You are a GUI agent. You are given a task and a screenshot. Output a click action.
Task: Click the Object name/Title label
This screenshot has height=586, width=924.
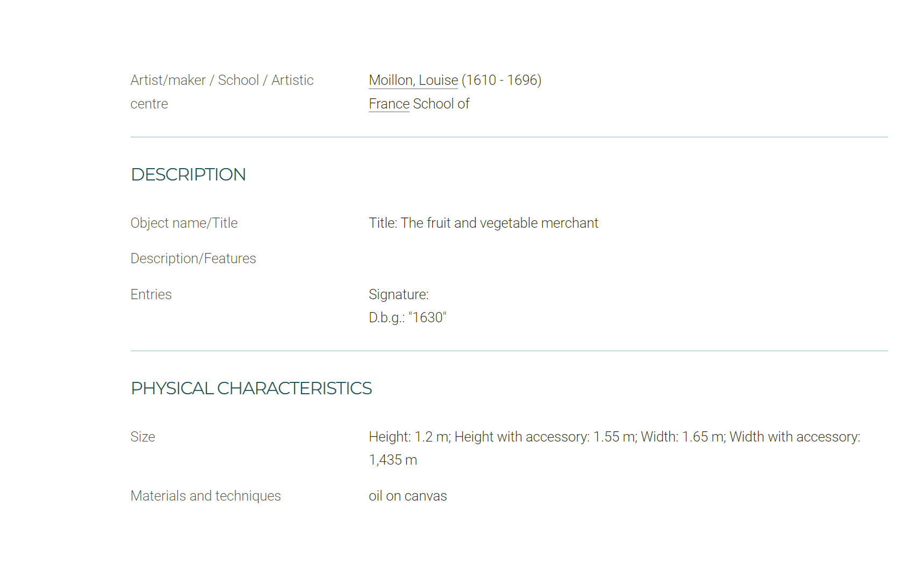coord(184,223)
